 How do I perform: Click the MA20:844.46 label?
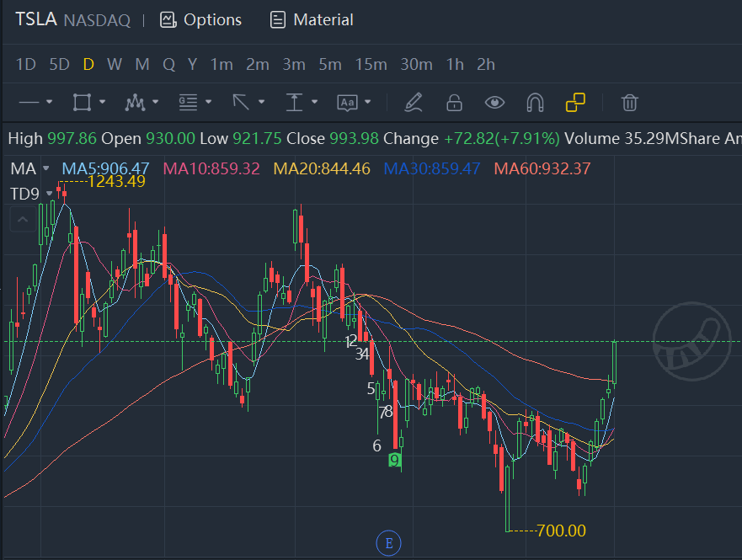pos(322,168)
